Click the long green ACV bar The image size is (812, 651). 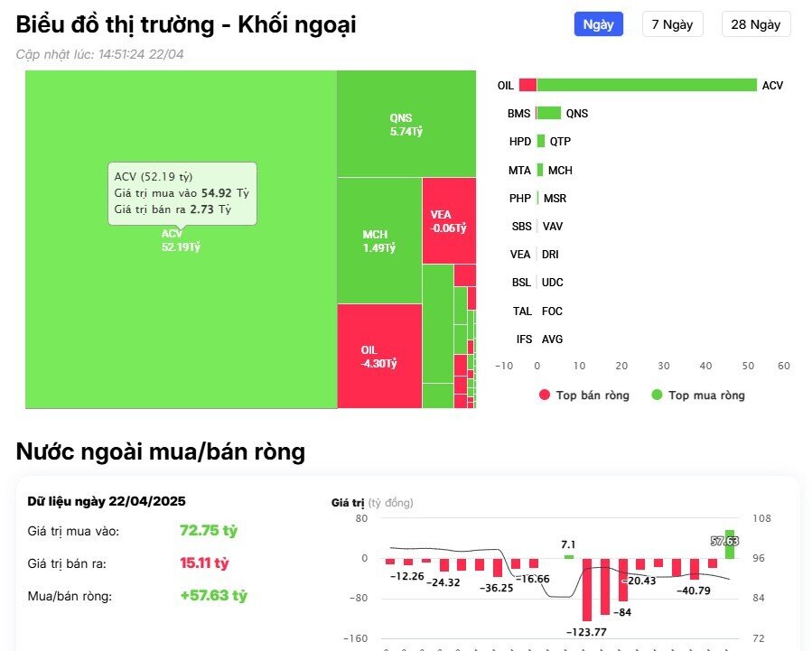point(647,85)
